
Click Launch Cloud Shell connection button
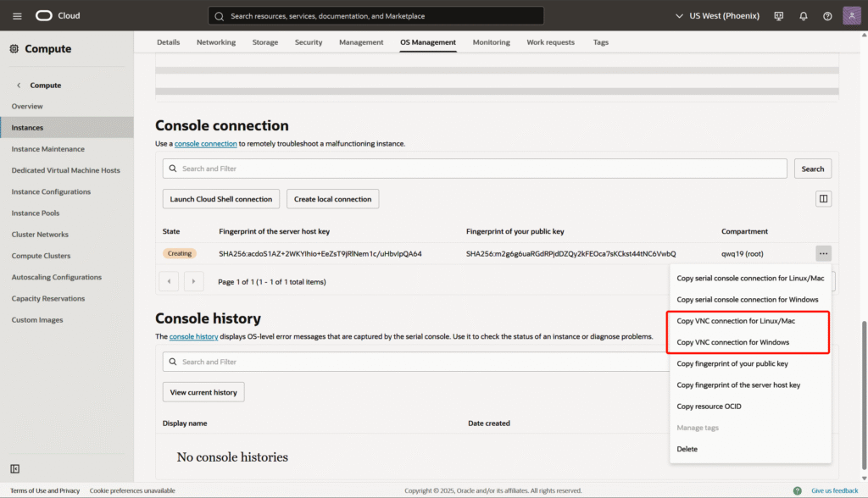tap(220, 199)
